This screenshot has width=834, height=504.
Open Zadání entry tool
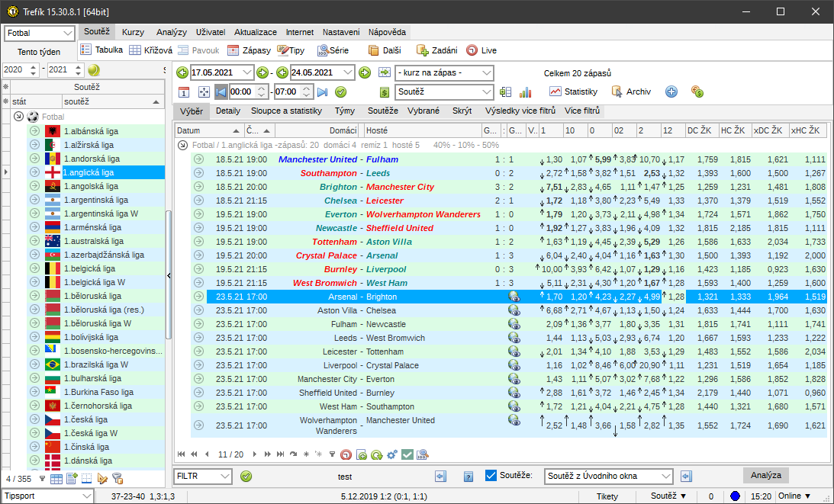point(436,50)
